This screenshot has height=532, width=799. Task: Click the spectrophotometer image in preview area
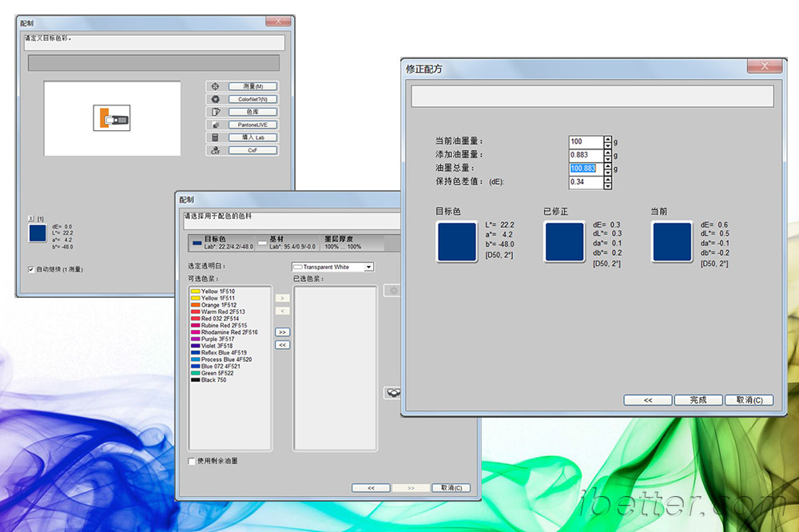point(112,118)
